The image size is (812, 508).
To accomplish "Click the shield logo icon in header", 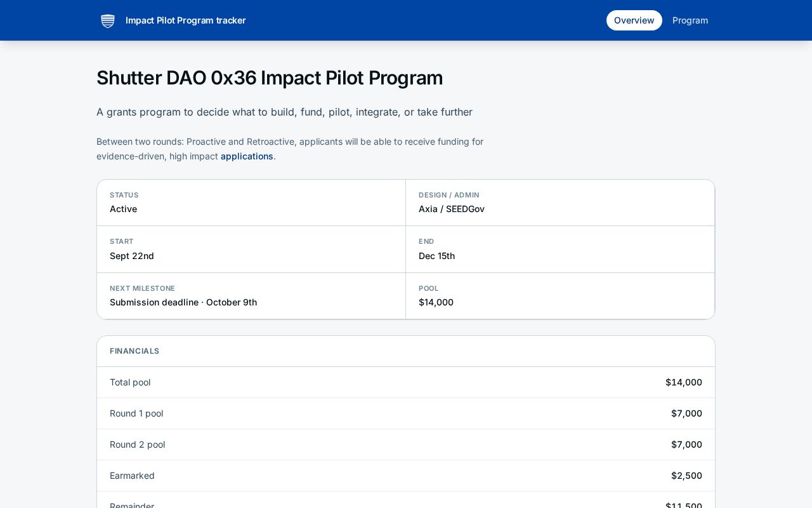I will [108, 20].
